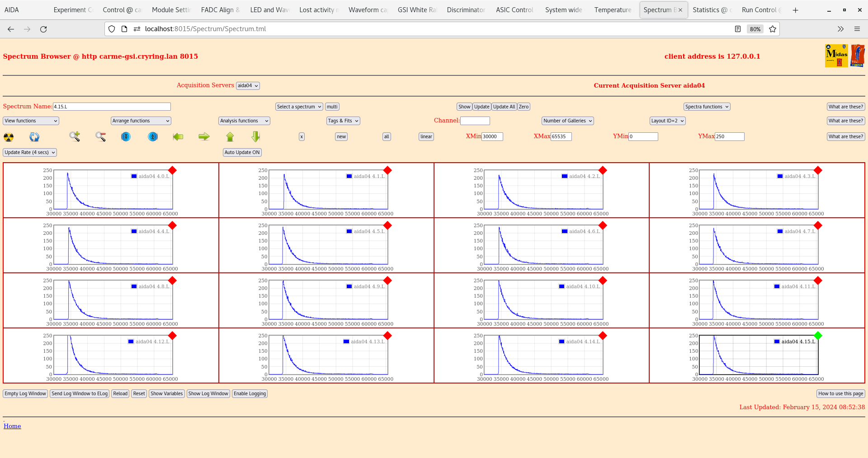Click the radiation hazard icon
This screenshot has height=458, width=868.
9,137
